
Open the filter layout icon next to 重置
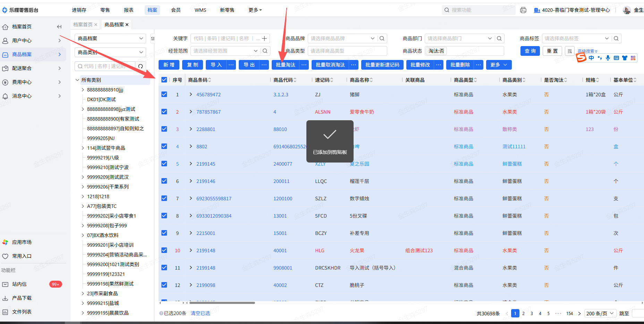coord(570,51)
